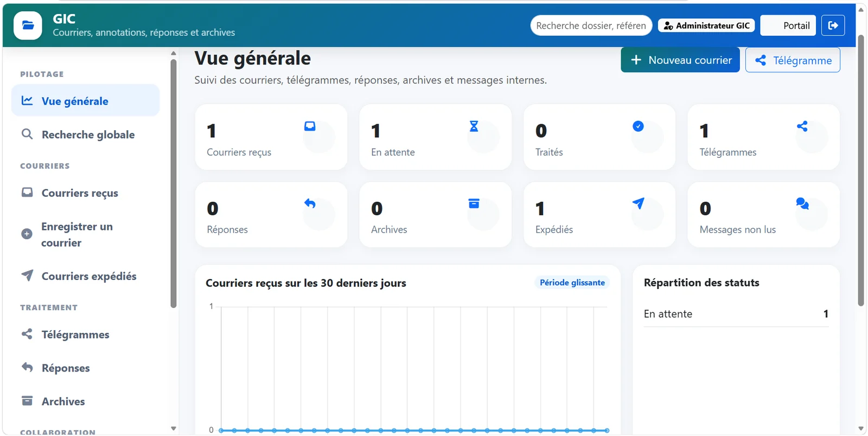The height and width of the screenshot is (436, 868).
Task: Click the checkmark icon on Traités card
Action: pyautogui.click(x=639, y=126)
